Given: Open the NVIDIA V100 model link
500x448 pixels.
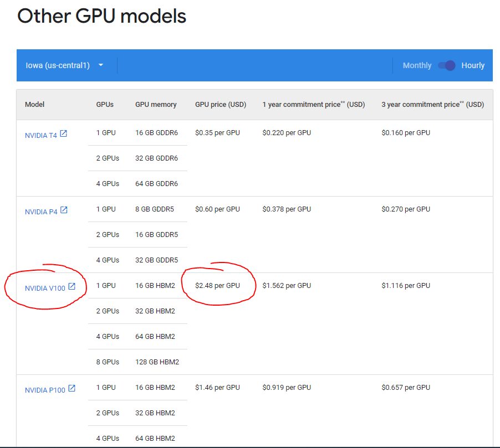Looking at the screenshot, I should click(45, 289).
